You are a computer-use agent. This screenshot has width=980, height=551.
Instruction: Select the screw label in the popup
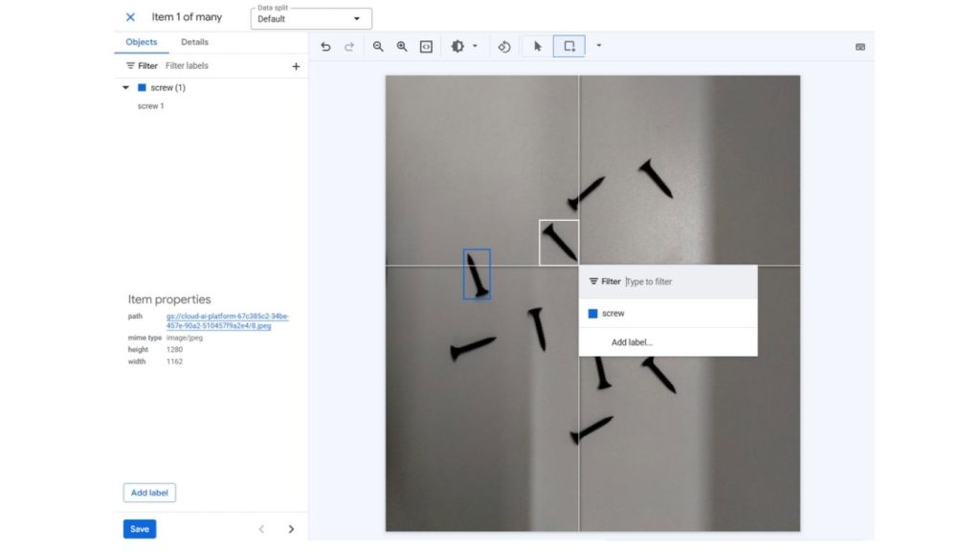(x=611, y=313)
